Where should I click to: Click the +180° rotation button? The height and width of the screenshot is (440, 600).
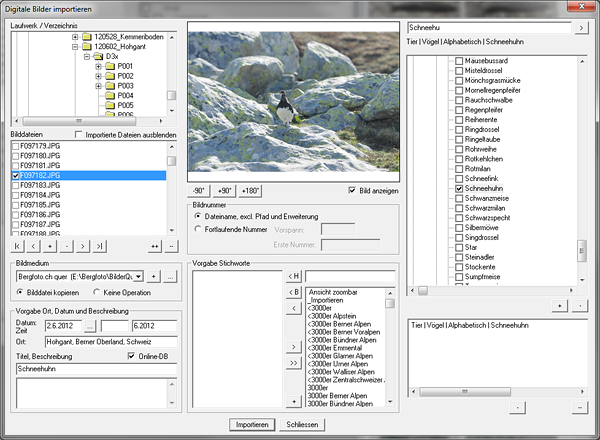[251, 190]
